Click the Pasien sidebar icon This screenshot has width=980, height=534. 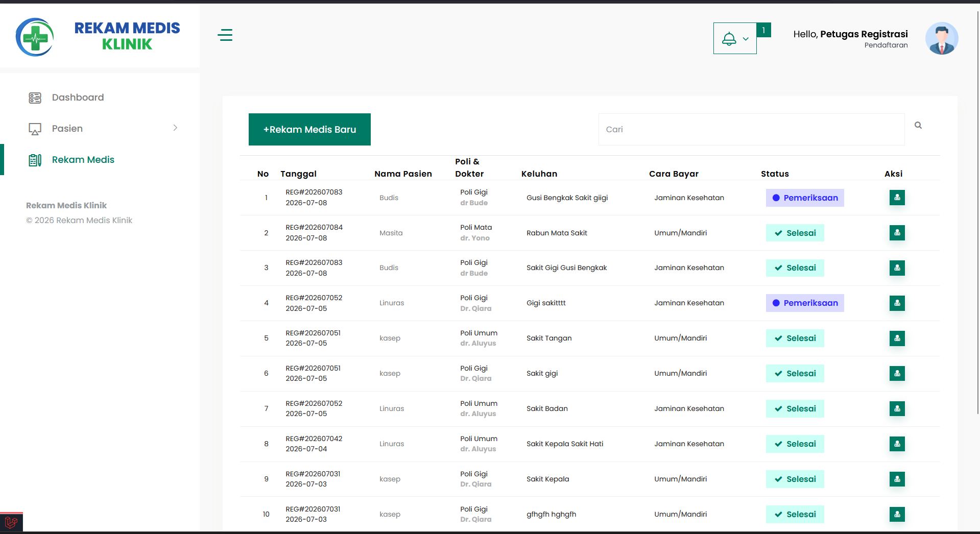tap(35, 129)
